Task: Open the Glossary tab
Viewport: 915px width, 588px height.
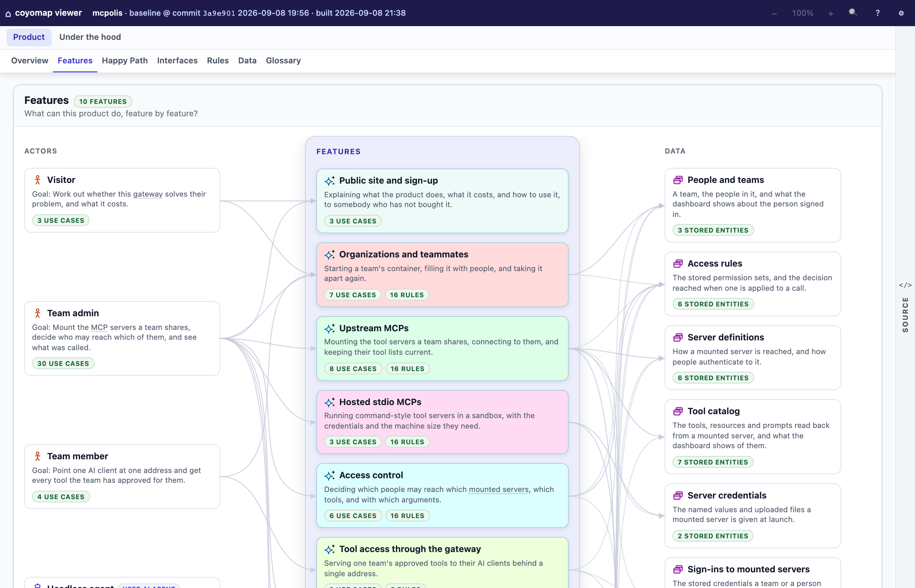Action: 283,60
